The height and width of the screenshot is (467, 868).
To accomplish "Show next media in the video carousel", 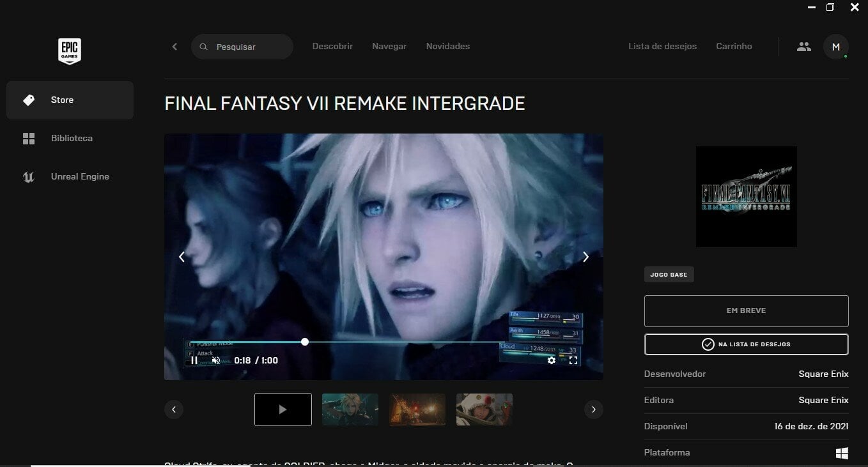I will (x=585, y=257).
